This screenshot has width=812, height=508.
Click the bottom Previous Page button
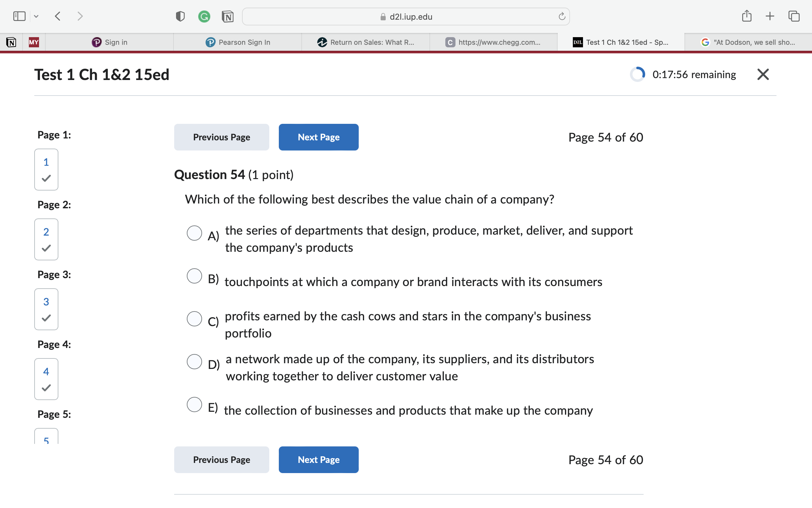[x=221, y=460]
